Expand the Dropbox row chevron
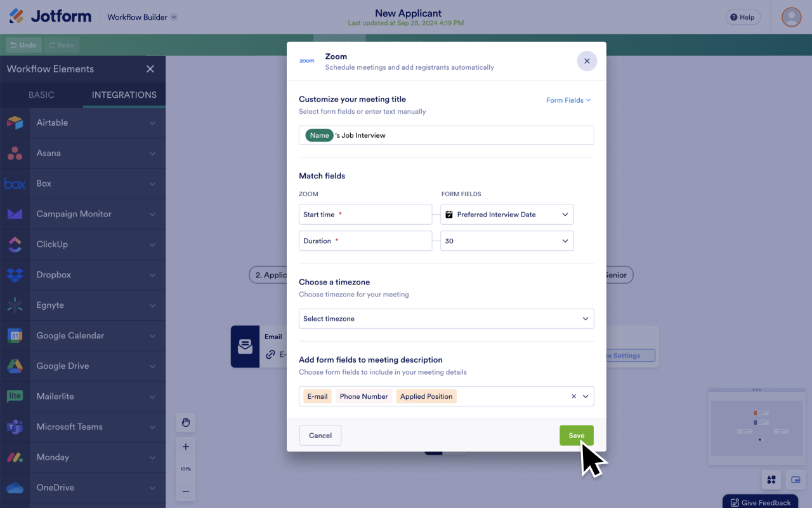 pyautogui.click(x=152, y=275)
